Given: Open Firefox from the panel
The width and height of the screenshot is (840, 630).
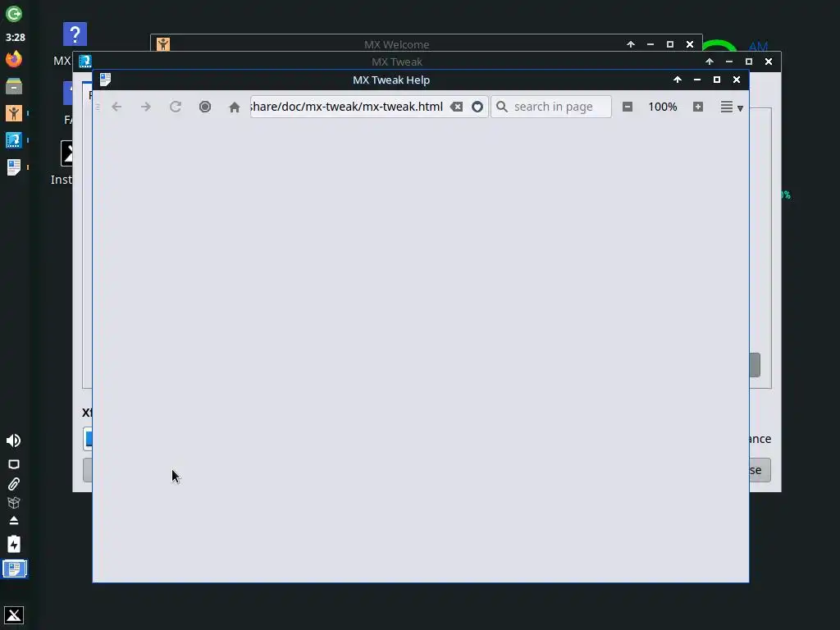Looking at the screenshot, I should [x=14, y=58].
